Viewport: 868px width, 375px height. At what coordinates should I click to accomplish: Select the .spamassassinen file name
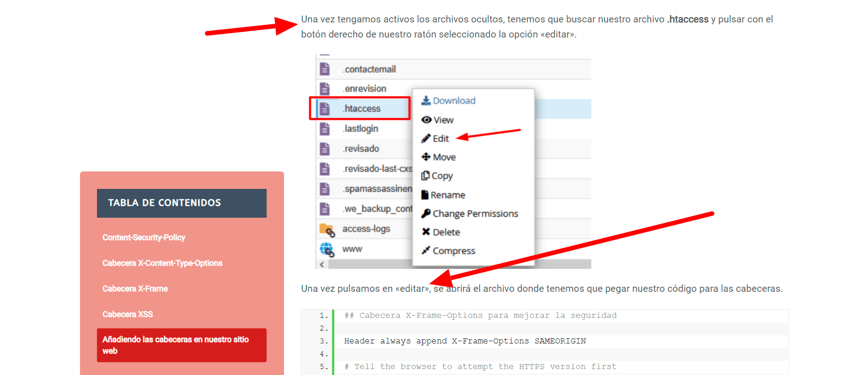pos(378,189)
